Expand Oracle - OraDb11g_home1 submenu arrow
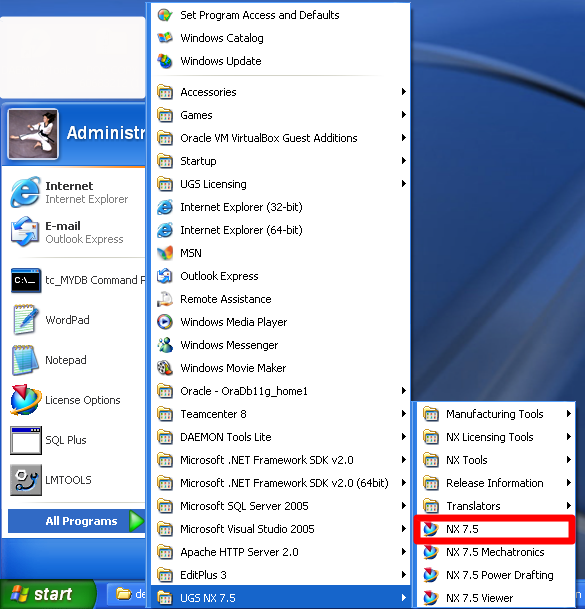The width and height of the screenshot is (585, 609). point(404,391)
